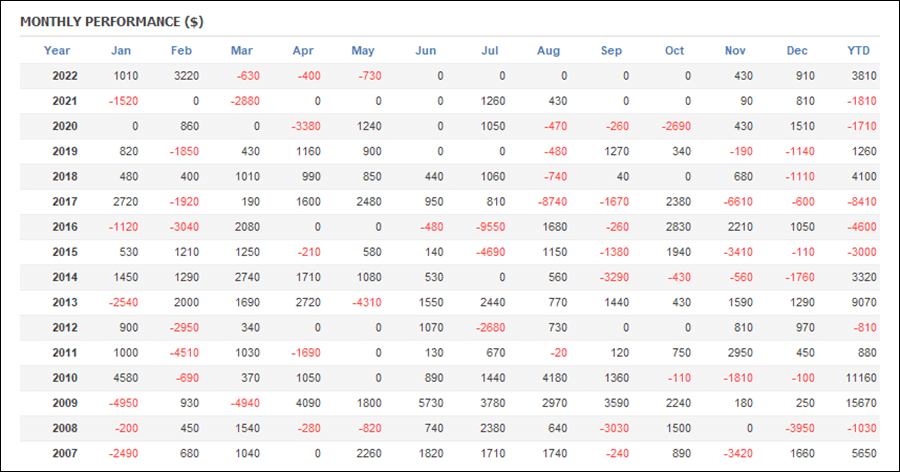900x472 pixels.
Task: Select the YTD column header
Action: click(x=858, y=51)
